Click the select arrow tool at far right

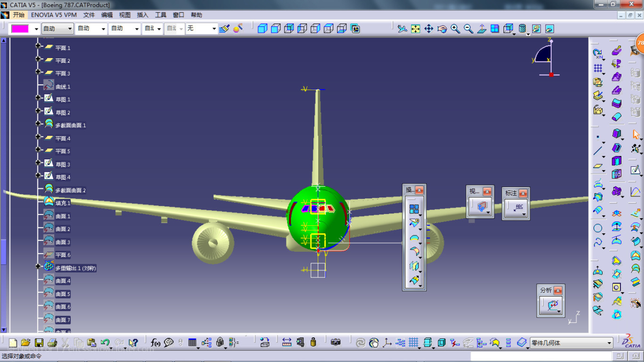pyautogui.click(x=636, y=135)
